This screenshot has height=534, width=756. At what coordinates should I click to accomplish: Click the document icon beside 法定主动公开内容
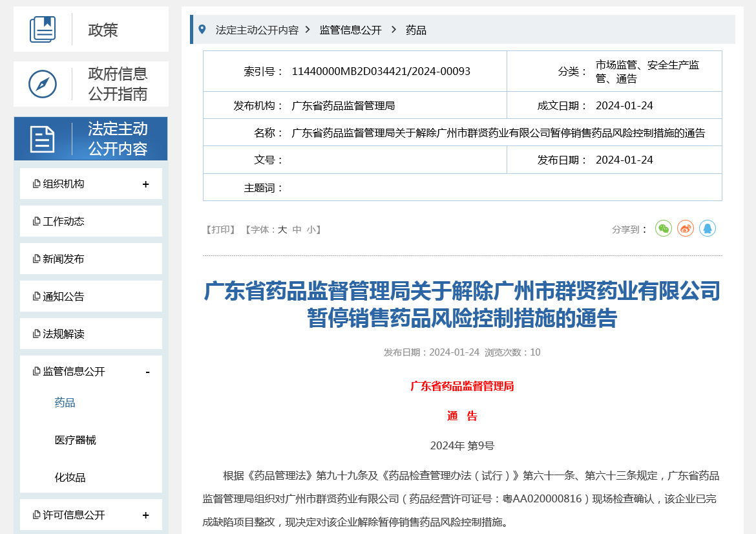click(43, 139)
